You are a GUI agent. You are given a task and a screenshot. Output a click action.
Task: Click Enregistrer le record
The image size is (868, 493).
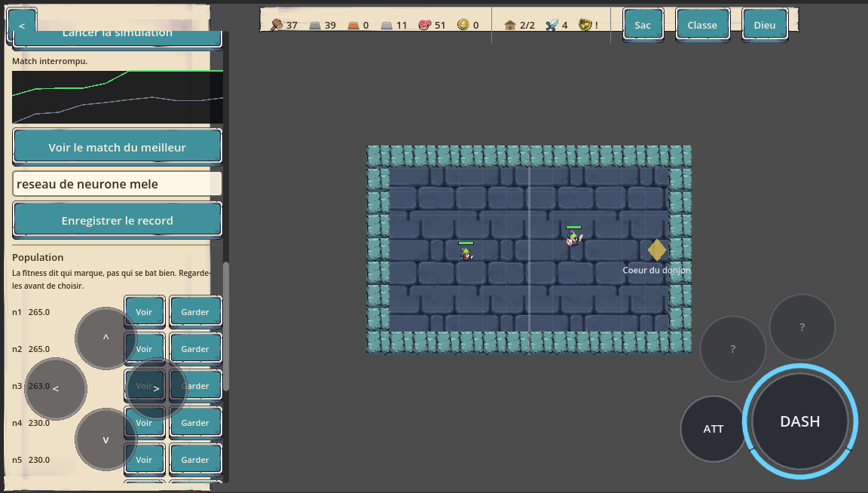(118, 220)
